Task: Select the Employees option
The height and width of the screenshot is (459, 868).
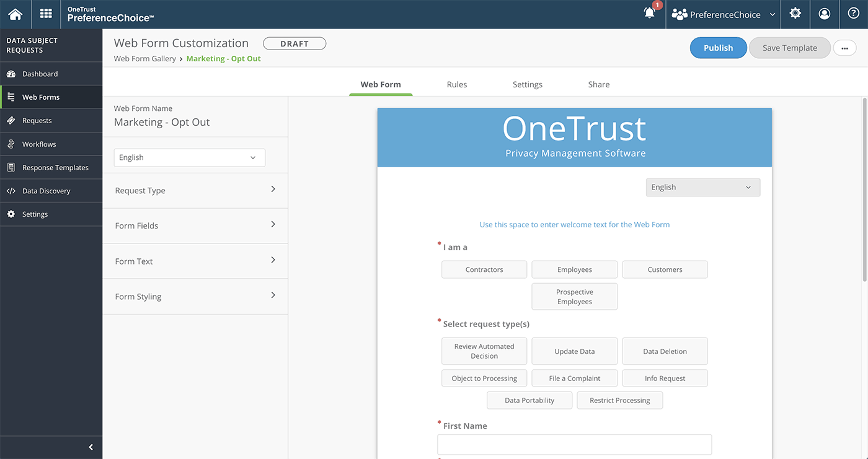Action: point(575,269)
